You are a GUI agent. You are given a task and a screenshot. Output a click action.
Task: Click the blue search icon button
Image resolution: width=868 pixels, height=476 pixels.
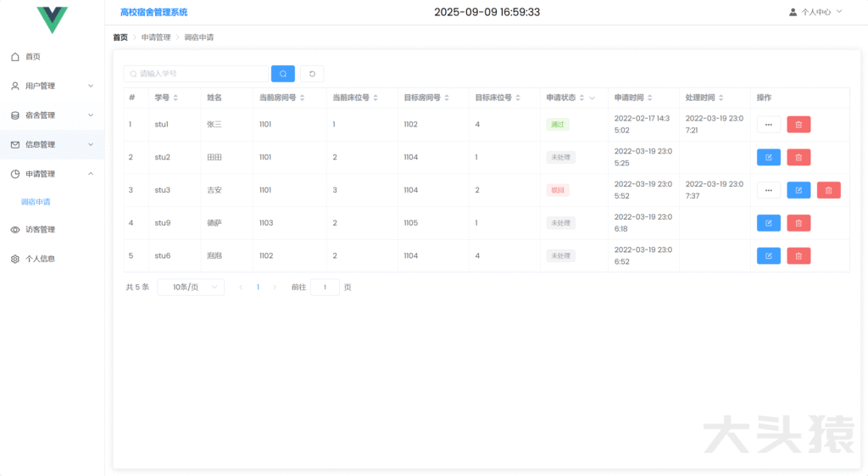tap(283, 74)
